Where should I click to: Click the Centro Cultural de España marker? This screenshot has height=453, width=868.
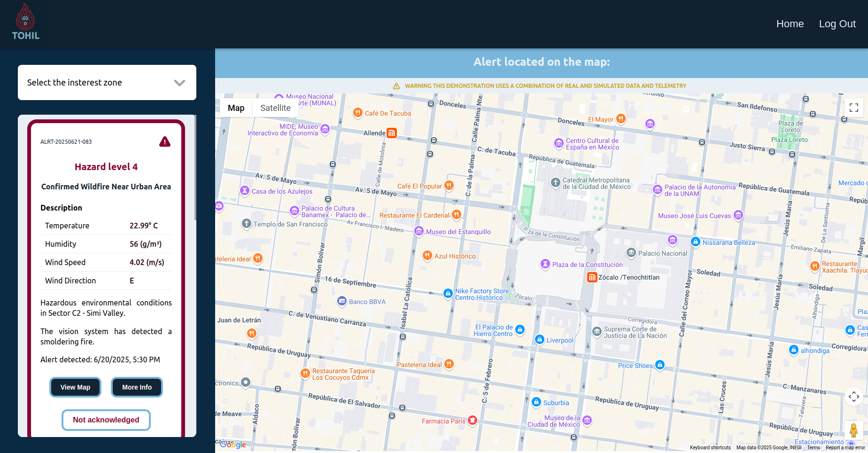point(558,143)
